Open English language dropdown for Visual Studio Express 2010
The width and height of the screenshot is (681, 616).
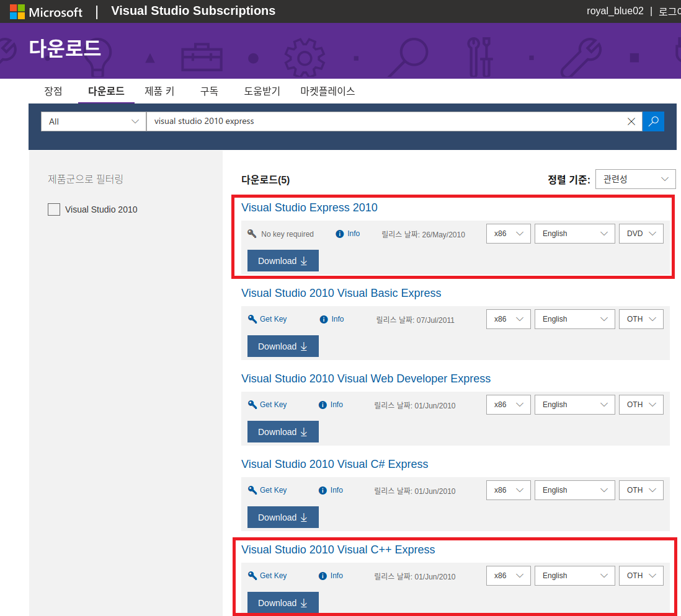(x=574, y=234)
